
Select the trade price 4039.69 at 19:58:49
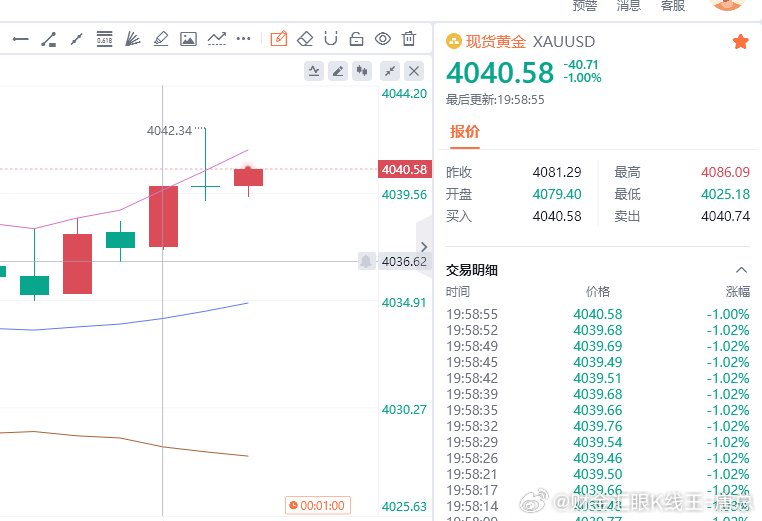pyautogui.click(x=598, y=347)
